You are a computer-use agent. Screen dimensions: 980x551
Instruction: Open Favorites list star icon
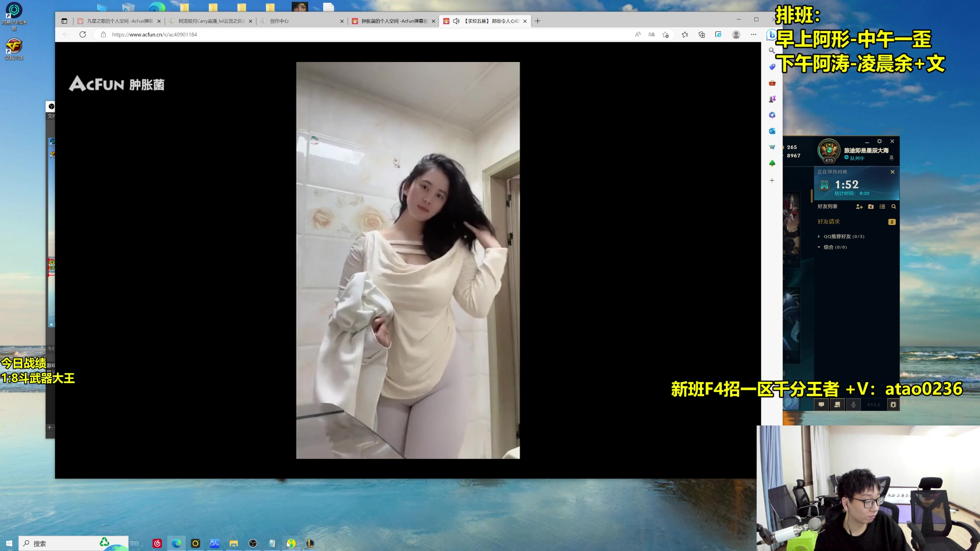(x=685, y=34)
